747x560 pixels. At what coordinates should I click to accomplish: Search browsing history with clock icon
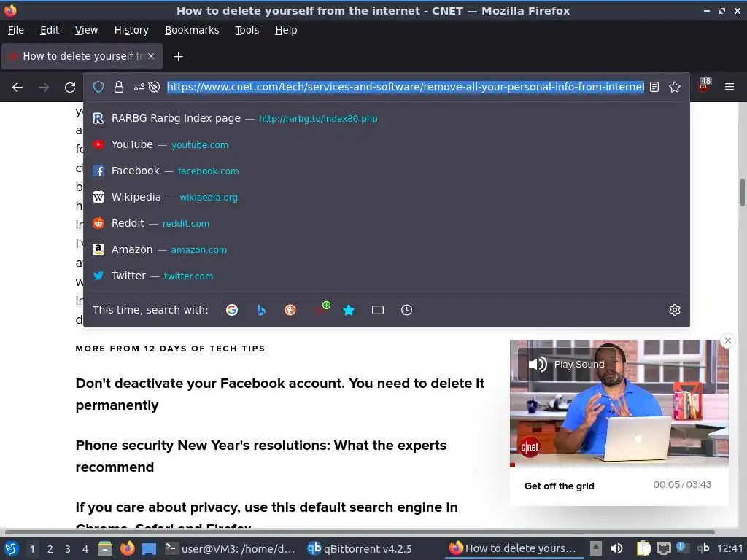click(407, 310)
